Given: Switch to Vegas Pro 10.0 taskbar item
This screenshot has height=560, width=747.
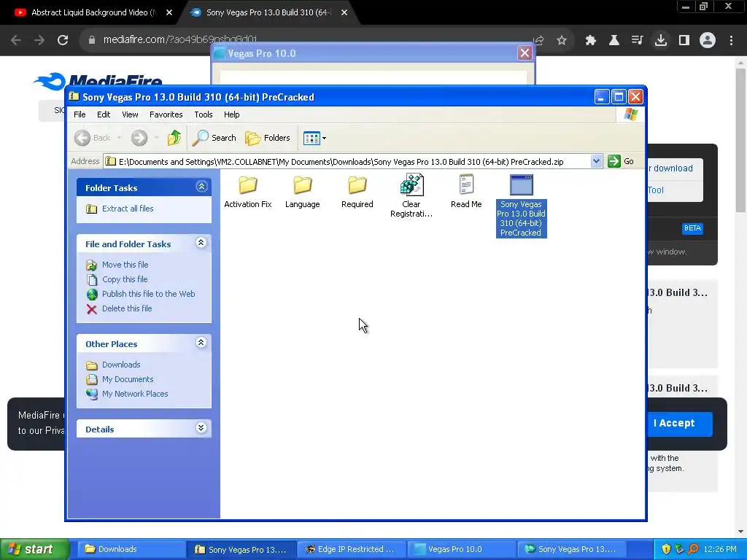Looking at the screenshot, I should 462,549.
